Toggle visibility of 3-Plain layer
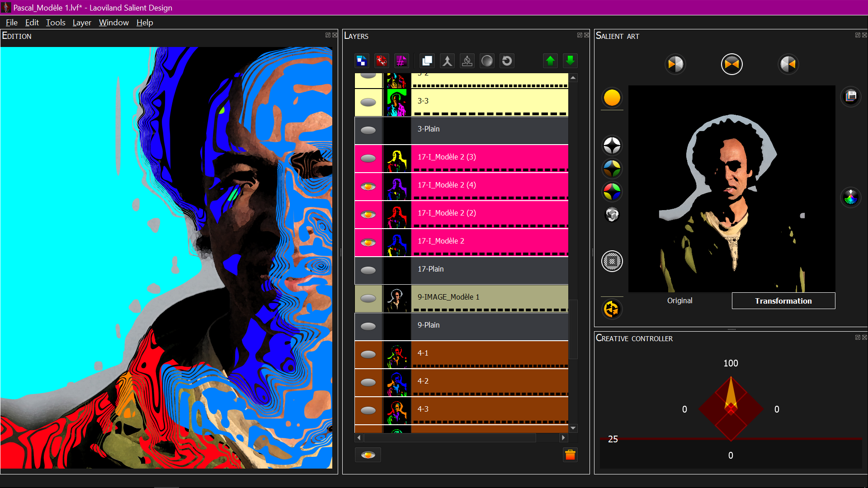Screen dimensions: 868x488 pos(368,130)
